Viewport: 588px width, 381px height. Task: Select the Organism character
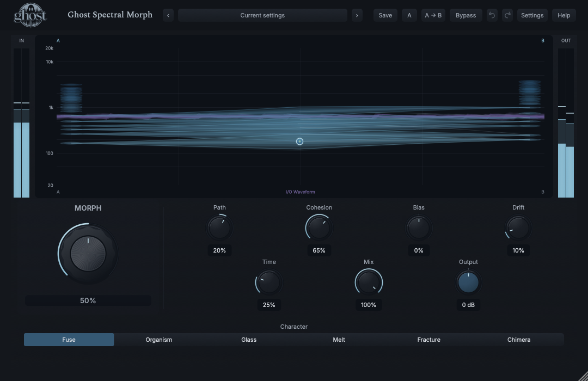[x=159, y=340]
